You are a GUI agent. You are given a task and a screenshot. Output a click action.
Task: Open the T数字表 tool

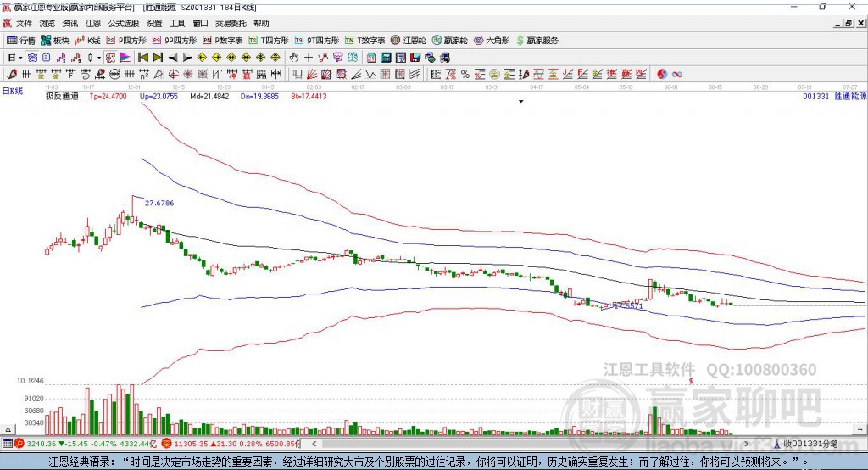[364, 41]
